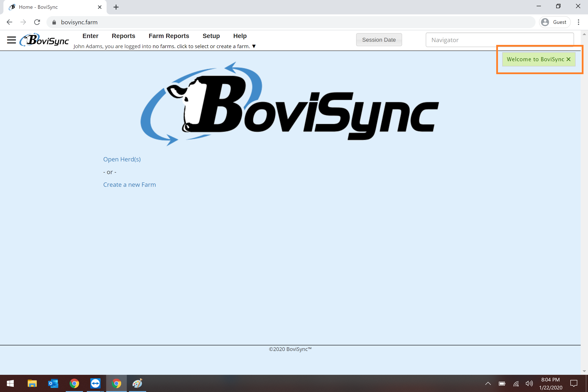588x392 pixels.
Task: Reload the page with refresh icon
Action: (x=37, y=22)
